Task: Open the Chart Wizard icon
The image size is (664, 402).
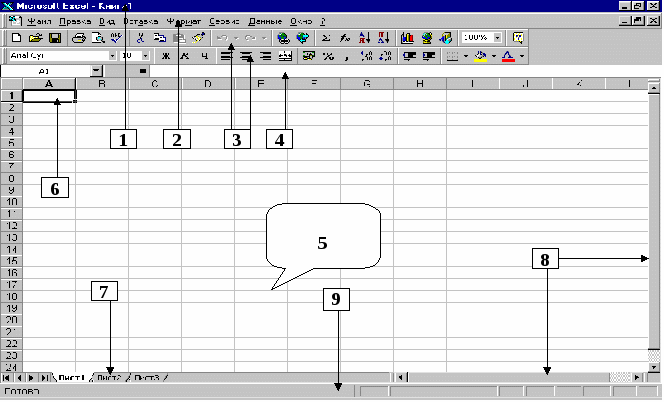Action: point(408,38)
